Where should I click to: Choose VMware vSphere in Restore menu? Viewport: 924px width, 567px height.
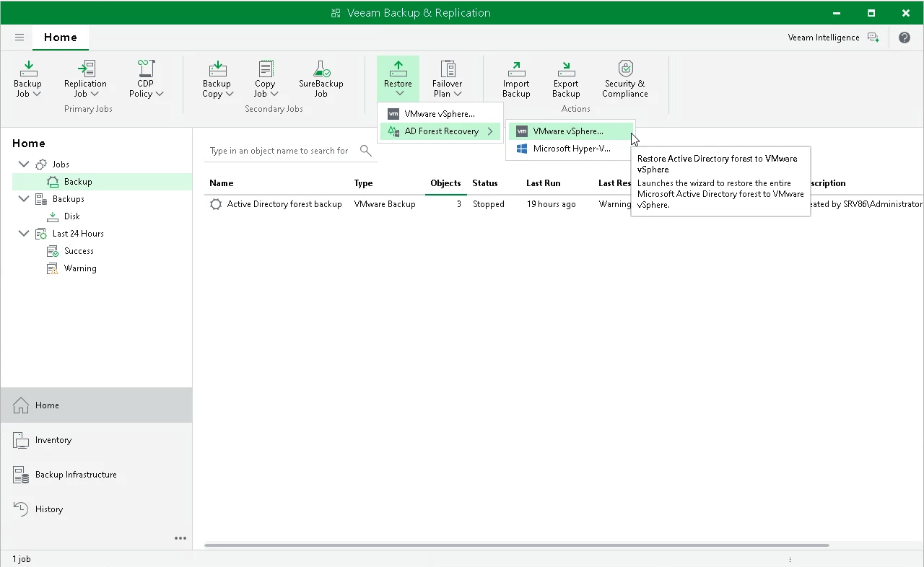[440, 114]
